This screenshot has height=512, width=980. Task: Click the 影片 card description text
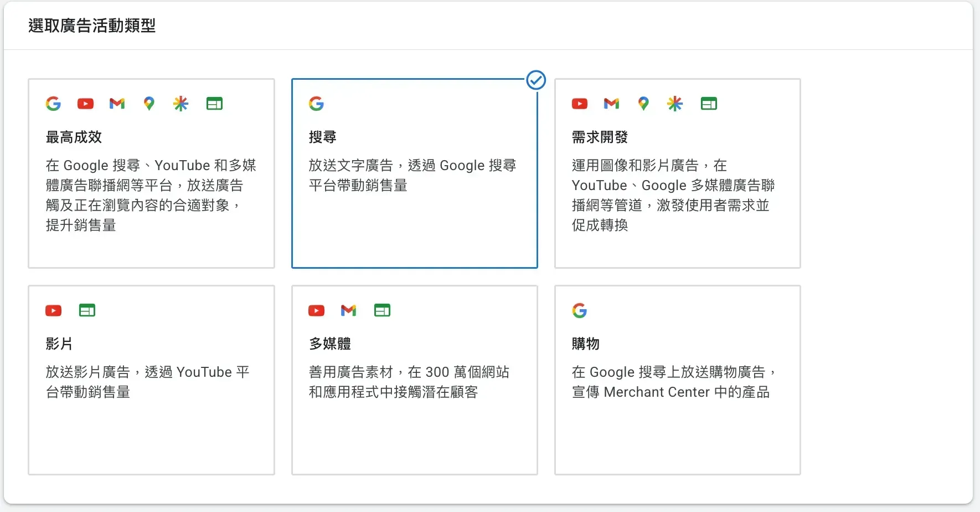[147, 382]
